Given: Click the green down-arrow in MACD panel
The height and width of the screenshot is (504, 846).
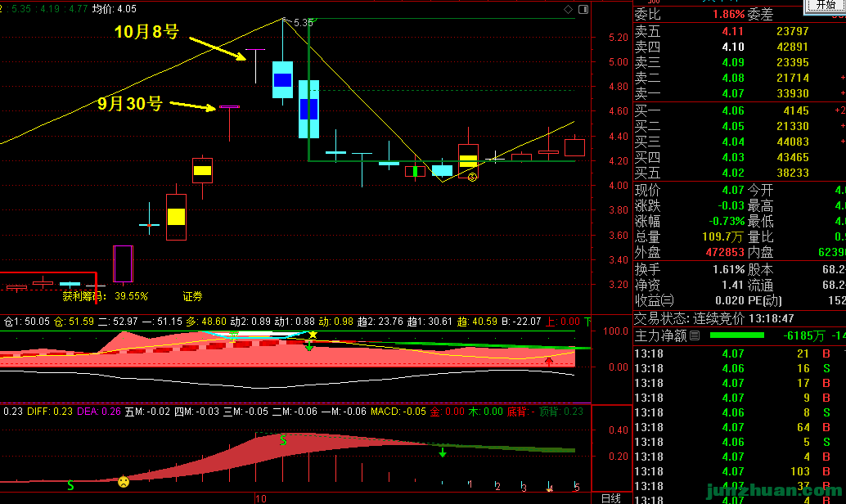Looking at the screenshot, I should pyautogui.click(x=443, y=452).
